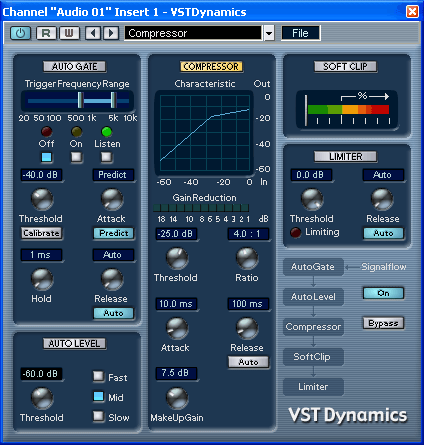
Task: Select the Fast auto level checkbox
Action: (98, 376)
